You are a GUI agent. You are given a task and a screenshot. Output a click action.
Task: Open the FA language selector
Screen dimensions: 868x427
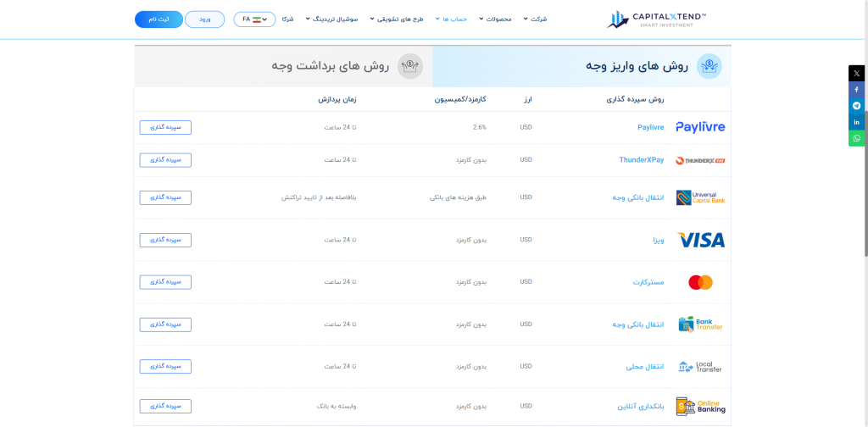point(254,19)
